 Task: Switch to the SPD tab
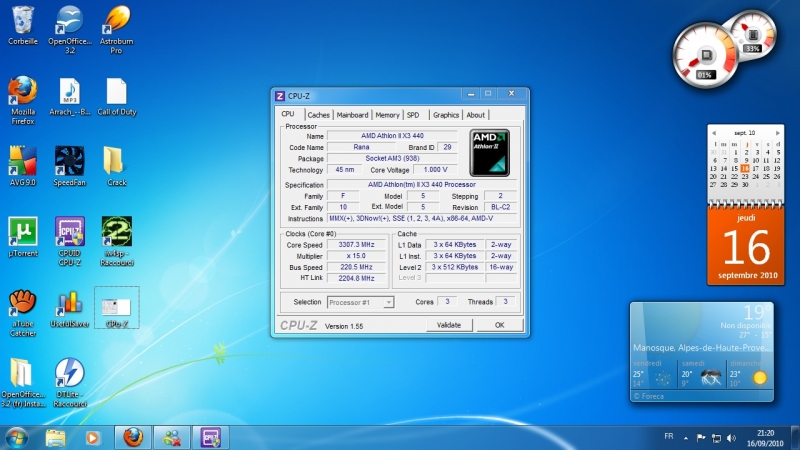[x=413, y=115]
